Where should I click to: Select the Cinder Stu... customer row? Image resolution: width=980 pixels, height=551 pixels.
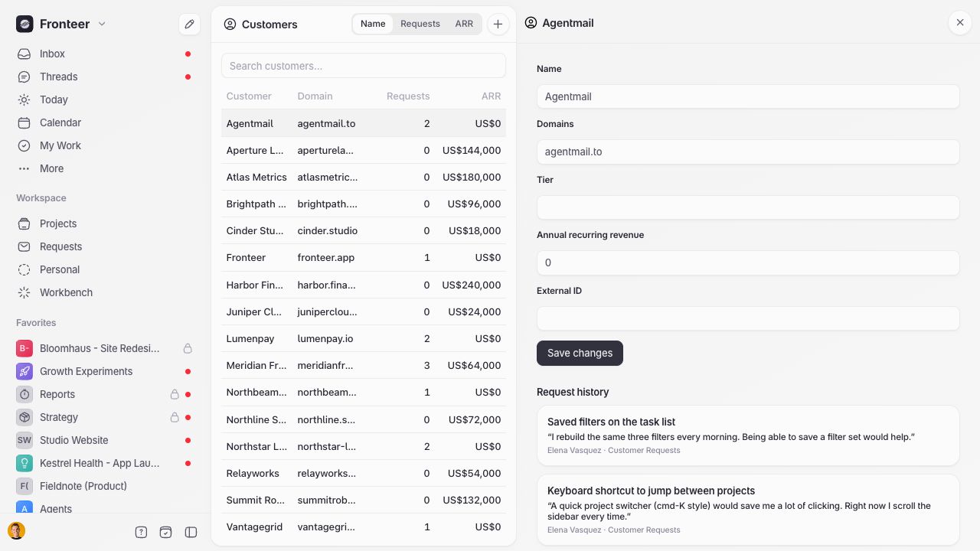click(364, 230)
